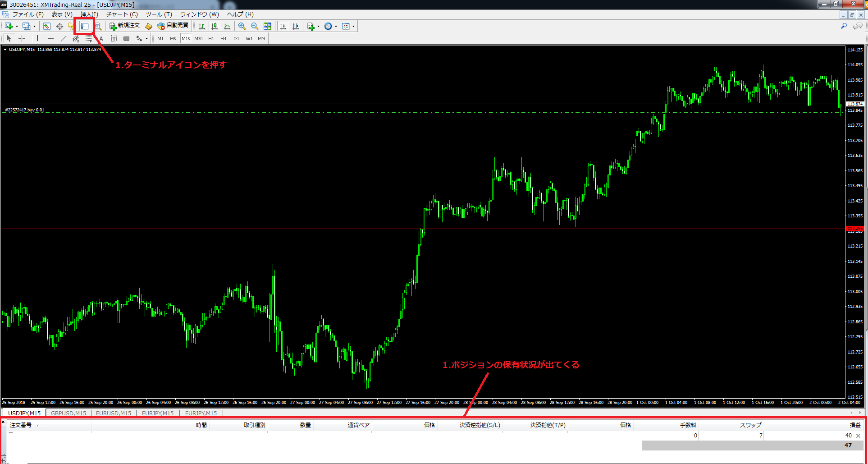Select the H4 timeframe button
Viewport: 868px width, 464px height.
[x=224, y=39]
